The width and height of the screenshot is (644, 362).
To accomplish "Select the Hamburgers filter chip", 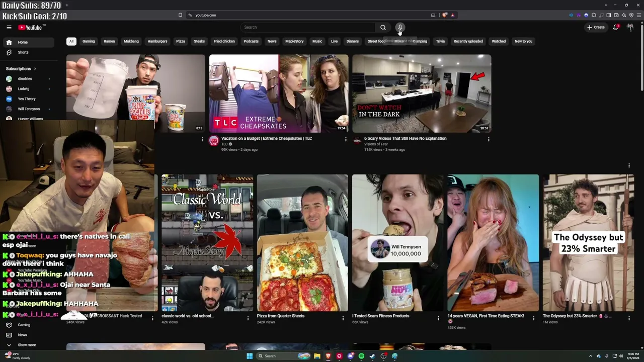I will click(x=157, y=41).
